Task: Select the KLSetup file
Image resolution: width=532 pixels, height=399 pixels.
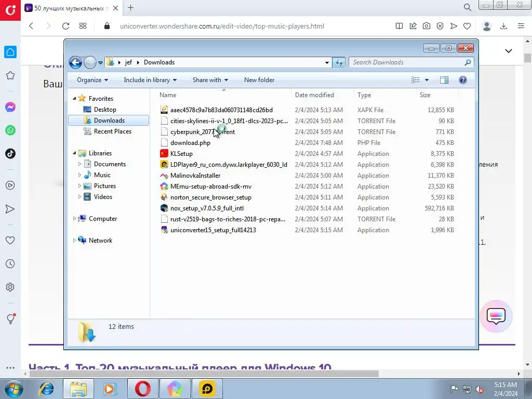Action: [x=181, y=154]
